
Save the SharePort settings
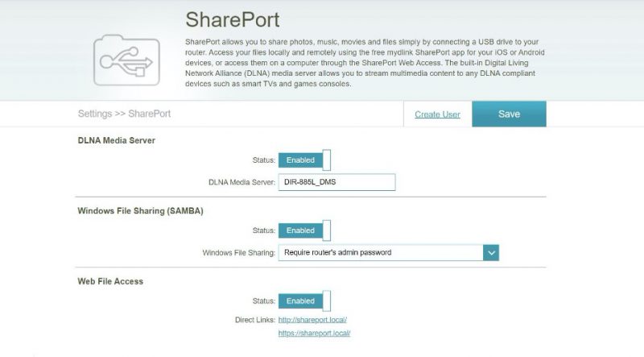click(x=509, y=114)
